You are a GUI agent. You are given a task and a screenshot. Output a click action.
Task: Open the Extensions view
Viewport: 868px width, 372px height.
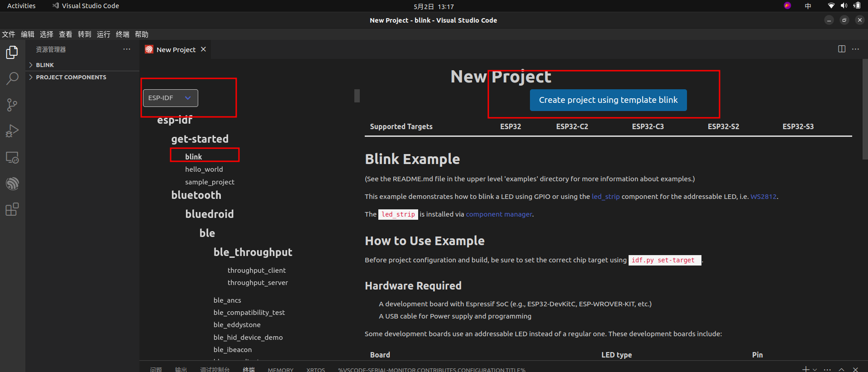click(x=12, y=209)
